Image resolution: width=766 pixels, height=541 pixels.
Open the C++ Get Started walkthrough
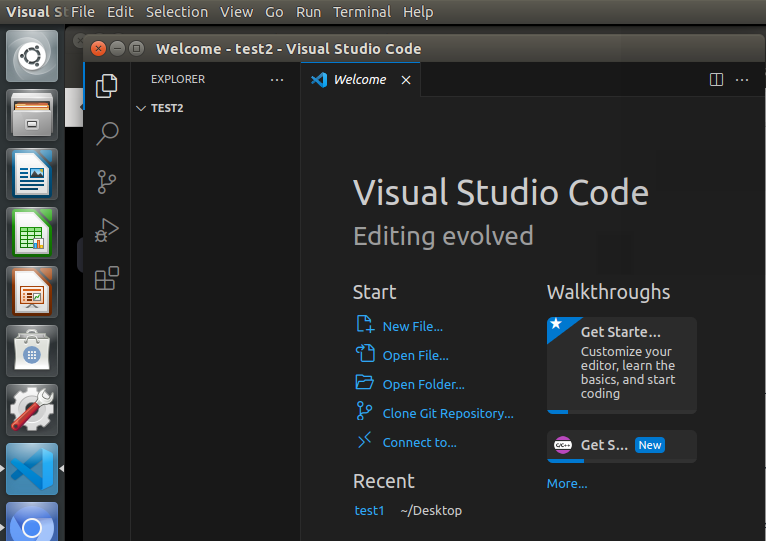[x=622, y=446]
